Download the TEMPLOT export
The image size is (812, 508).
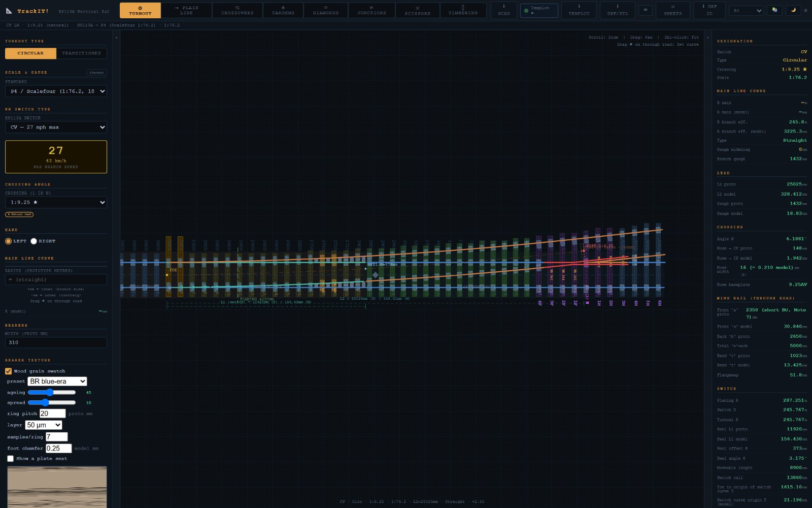579,10
